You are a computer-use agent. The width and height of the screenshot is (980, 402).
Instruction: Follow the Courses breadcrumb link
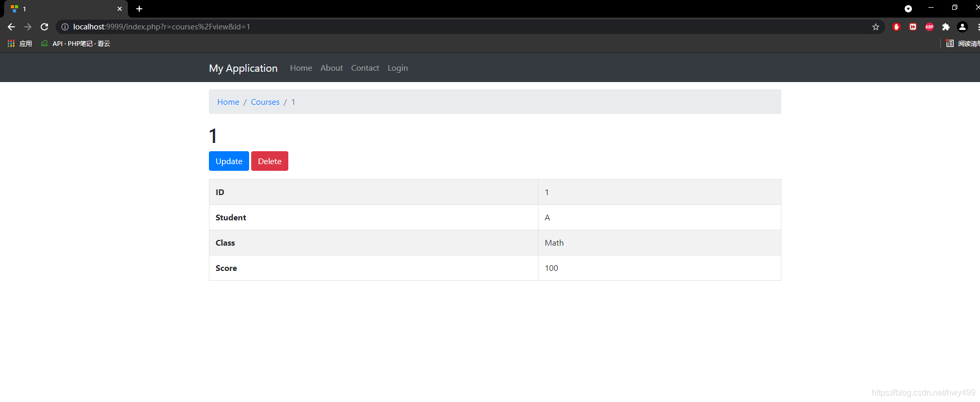(265, 102)
